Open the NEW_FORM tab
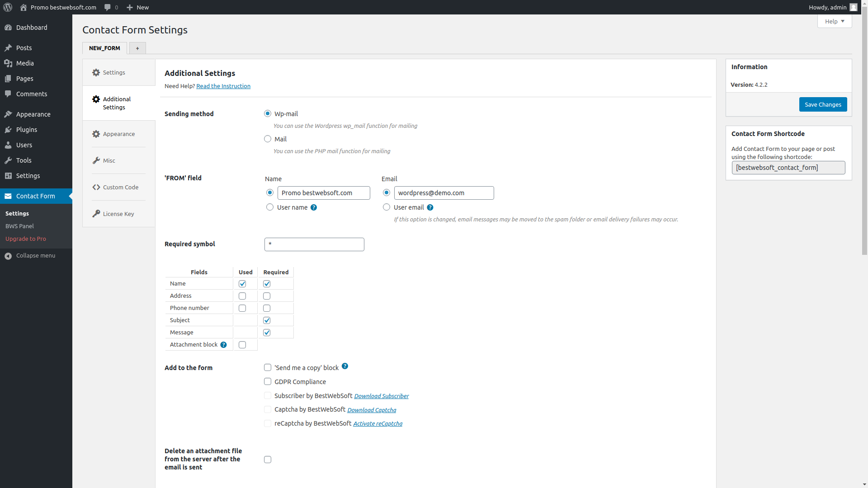 click(x=104, y=47)
